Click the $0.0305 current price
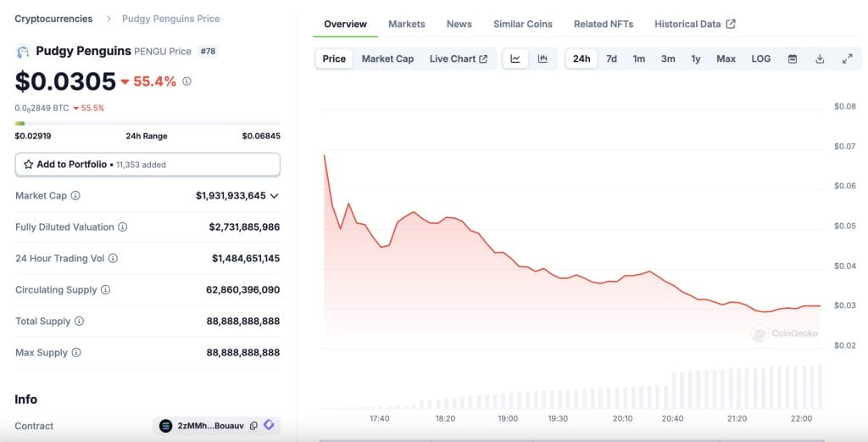This screenshot has height=442, width=868. [65, 81]
